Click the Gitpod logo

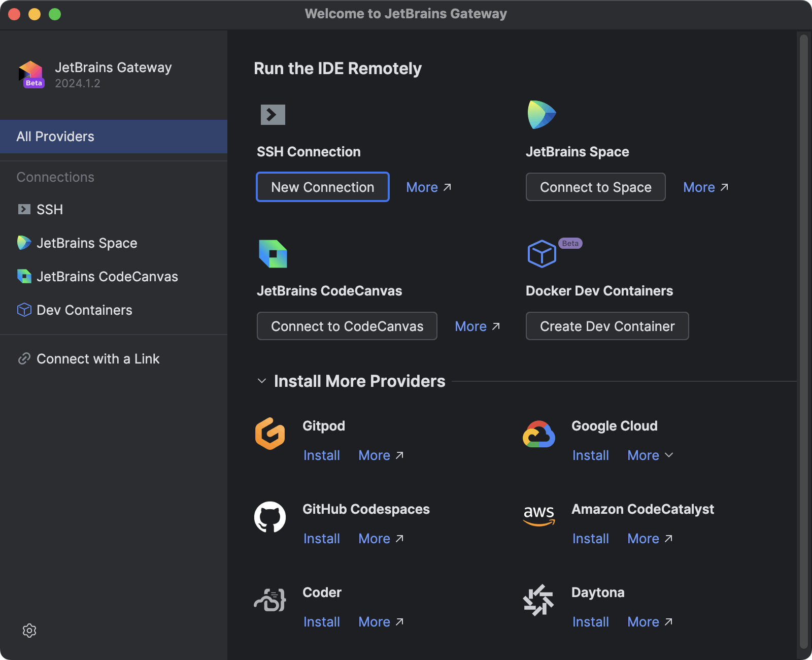(270, 434)
